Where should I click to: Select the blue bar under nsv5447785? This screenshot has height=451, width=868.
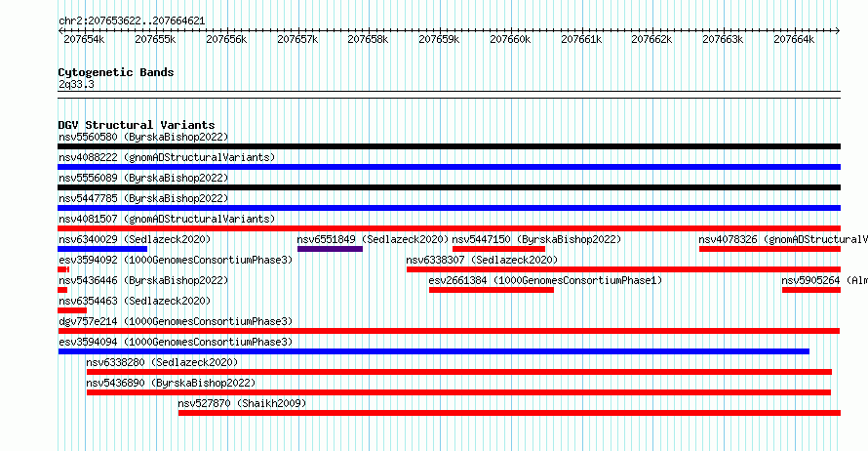[x=449, y=208]
